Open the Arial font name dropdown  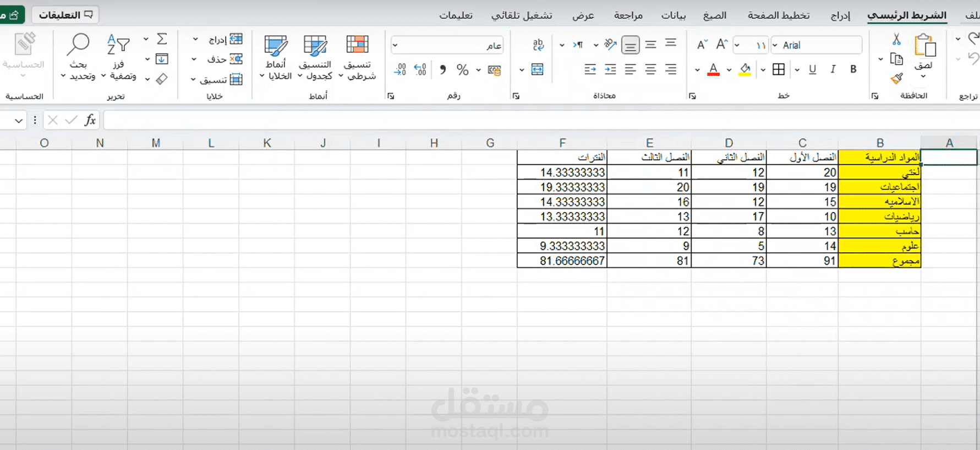tap(775, 45)
